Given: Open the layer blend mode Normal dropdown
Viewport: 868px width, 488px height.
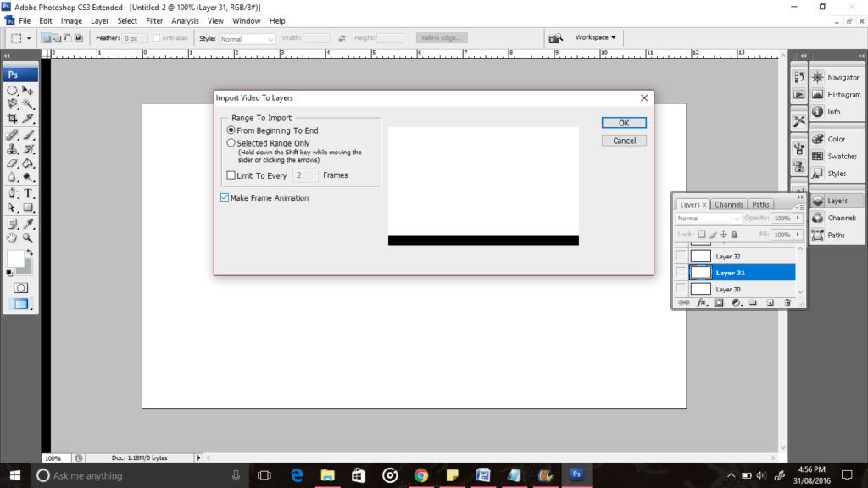Looking at the screenshot, I should coord(708,218).
